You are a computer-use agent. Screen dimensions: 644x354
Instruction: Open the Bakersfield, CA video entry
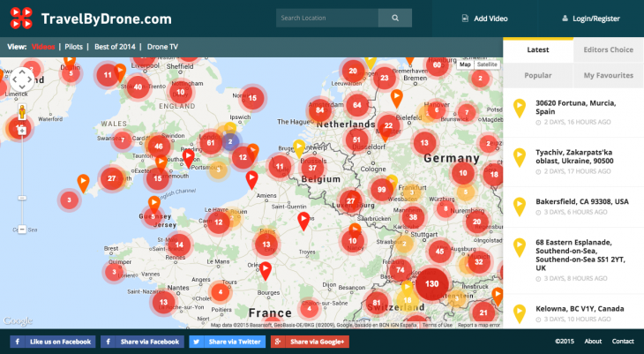(x=582, y=201)
